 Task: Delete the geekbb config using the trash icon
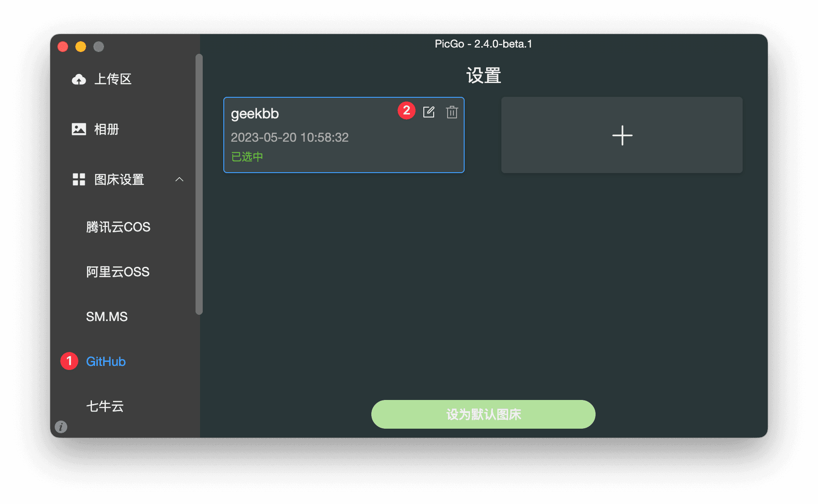[452, 113]
